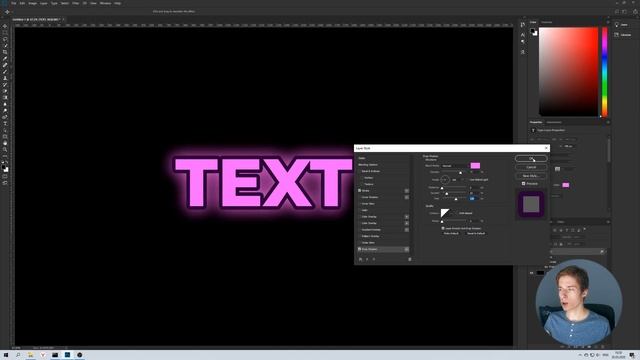Select the Clone Stamp tool
This screenshot has width=640, height=360.
[5, 78]
